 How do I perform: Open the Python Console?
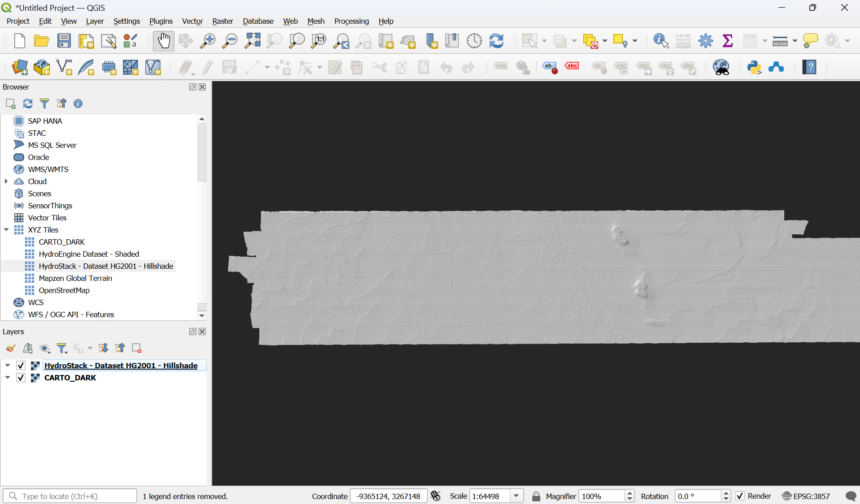pyautogui.click(x=755, y=68)
